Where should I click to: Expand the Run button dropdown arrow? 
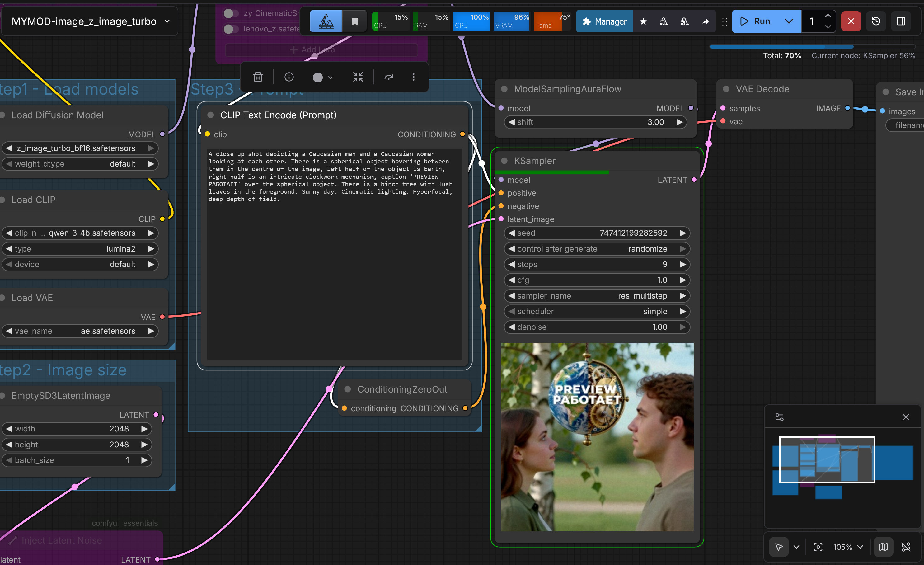coord(789,21)
